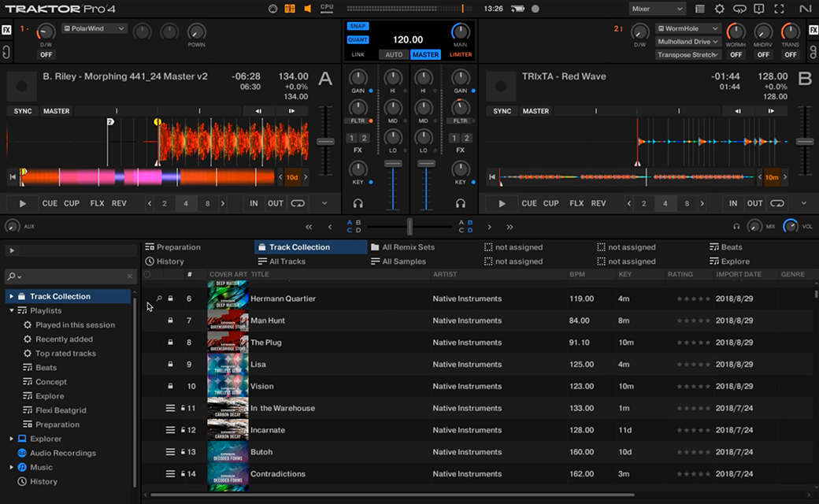Viewport: 819px width, 504px height.
Task: Open the WormHole effect dropdown
Action: pos(688,28)
